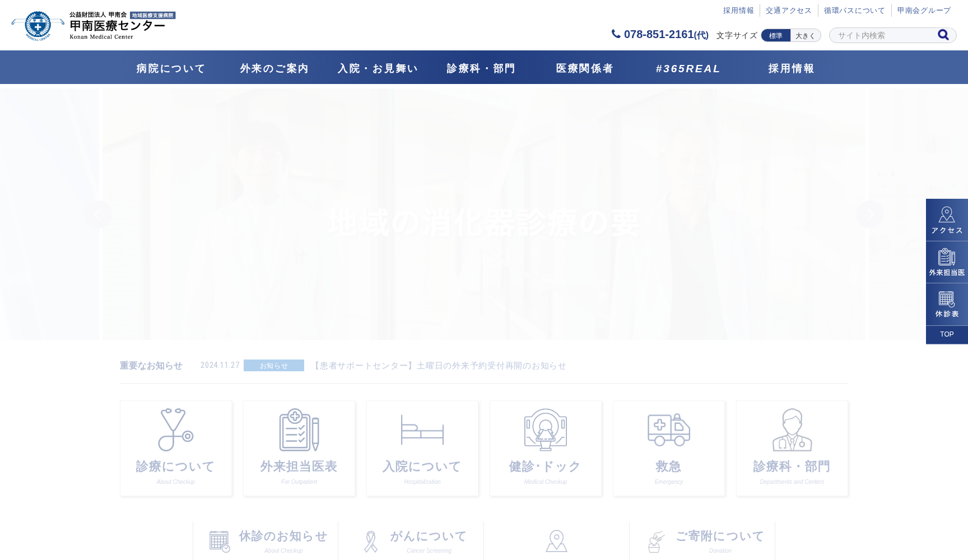Viewport: 968px width, 560px height.
Task: Select the #365REAL navigation item
Action: (687, 68)
